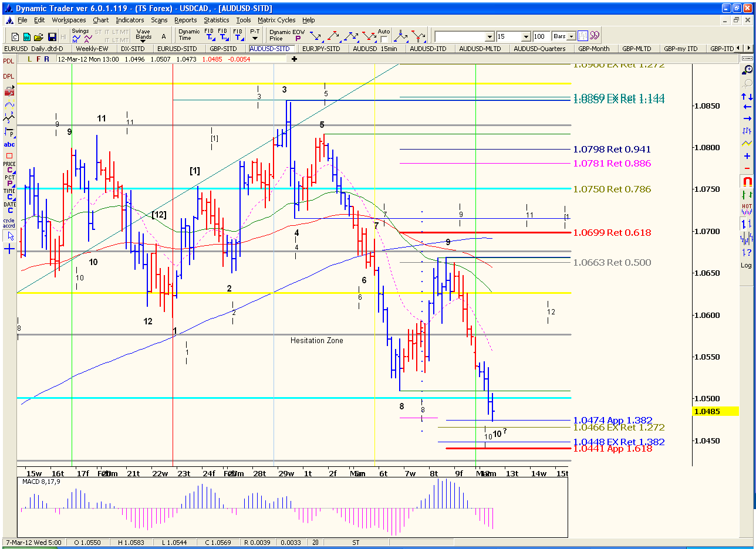This screenshot has width=756, height=549.
Task: Open the DPL tool in left sidebar
Action: pos(9,76)
